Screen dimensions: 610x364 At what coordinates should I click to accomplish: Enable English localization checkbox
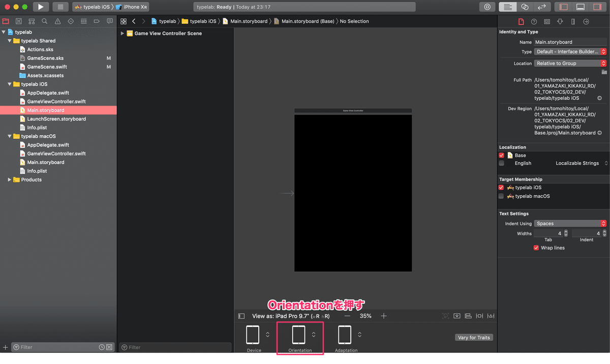click(x=502, y=163)
